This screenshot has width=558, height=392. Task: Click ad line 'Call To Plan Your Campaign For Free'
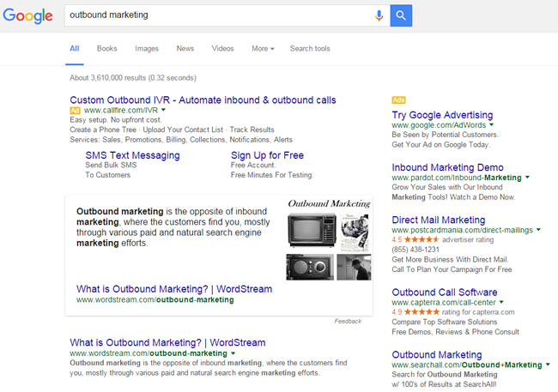[452, 269]
